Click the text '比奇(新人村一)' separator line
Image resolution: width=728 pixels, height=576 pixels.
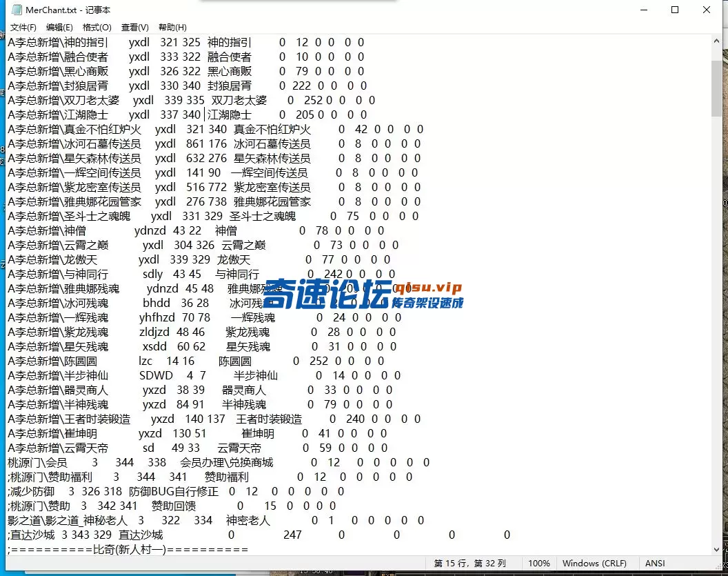tap(129, 550)
